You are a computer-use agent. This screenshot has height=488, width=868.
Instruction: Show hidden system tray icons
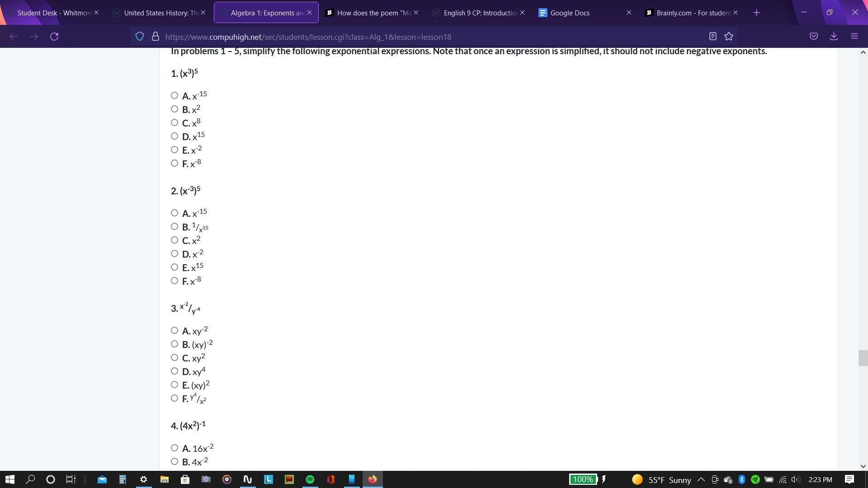click(701, 479)
